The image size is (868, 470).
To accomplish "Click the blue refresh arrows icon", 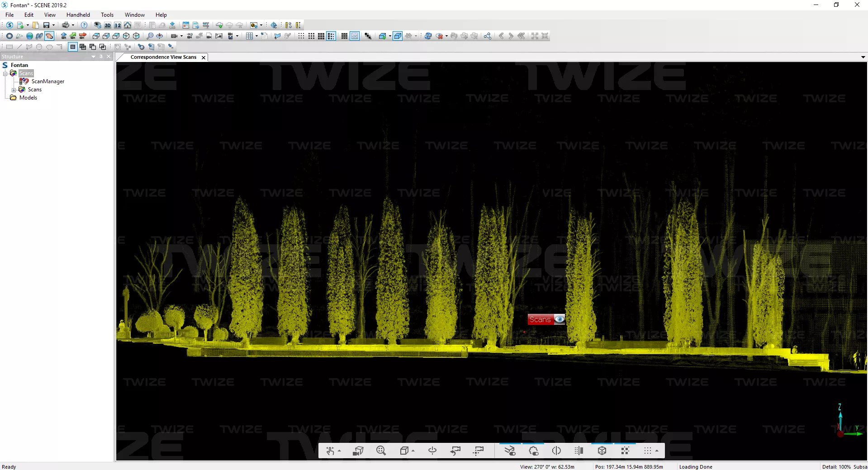I will (428, 36).
